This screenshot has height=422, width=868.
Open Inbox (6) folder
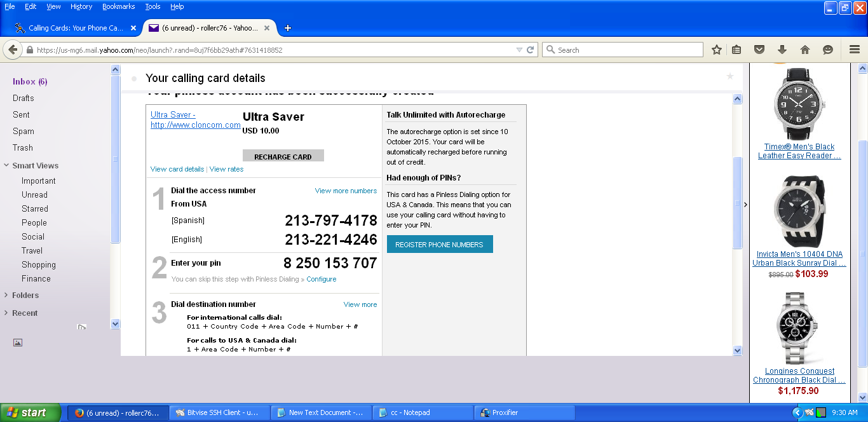(x=30, y=81)
